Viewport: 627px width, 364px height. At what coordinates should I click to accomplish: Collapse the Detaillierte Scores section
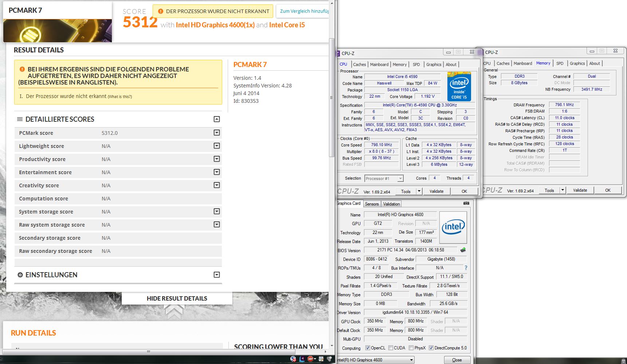click(217, 119)
